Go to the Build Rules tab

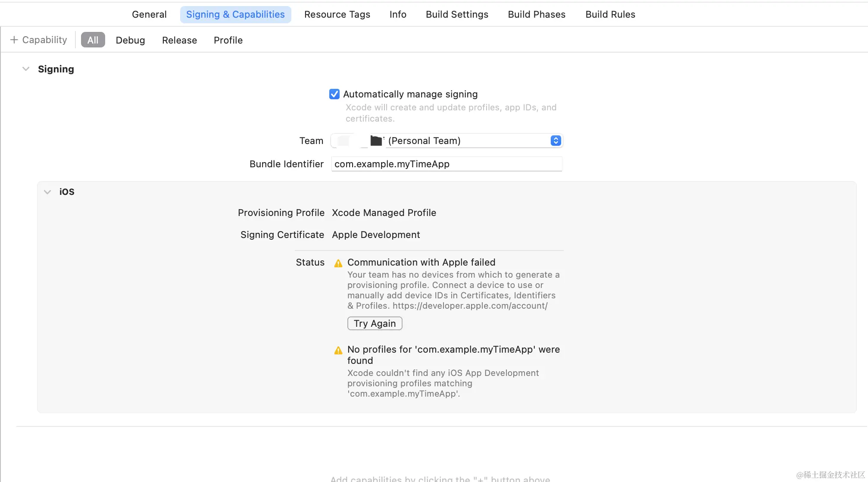[610, 14]
